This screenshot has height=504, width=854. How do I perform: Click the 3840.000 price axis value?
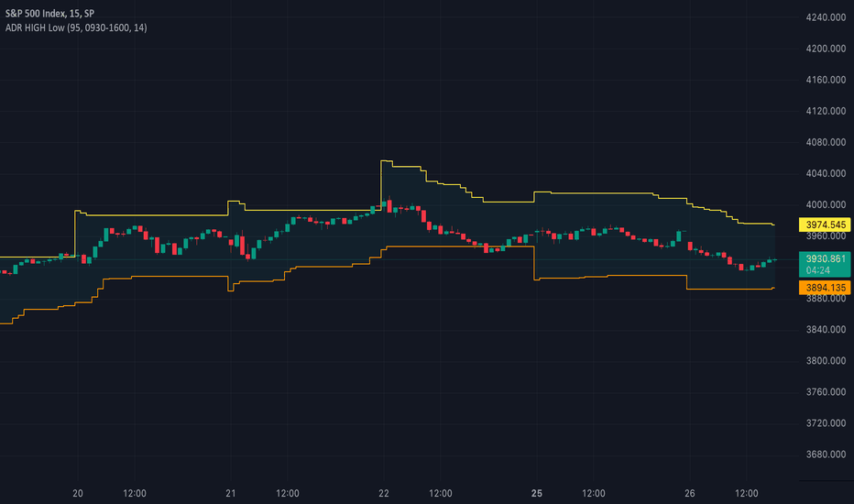pyautogui.click(x=826, y=330)
